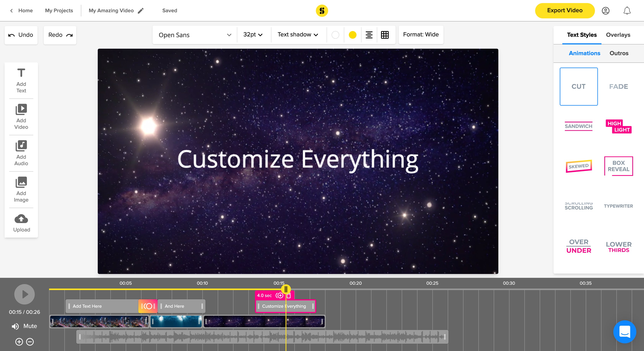Click the Add Audio icon
This screenshot has width=644, height=351.
(x=21, y=146)
